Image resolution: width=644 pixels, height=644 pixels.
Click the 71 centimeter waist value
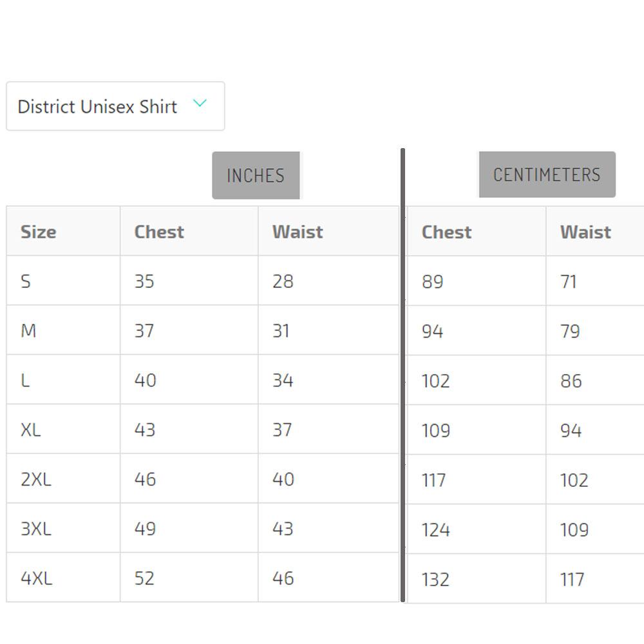click(569, 282)
